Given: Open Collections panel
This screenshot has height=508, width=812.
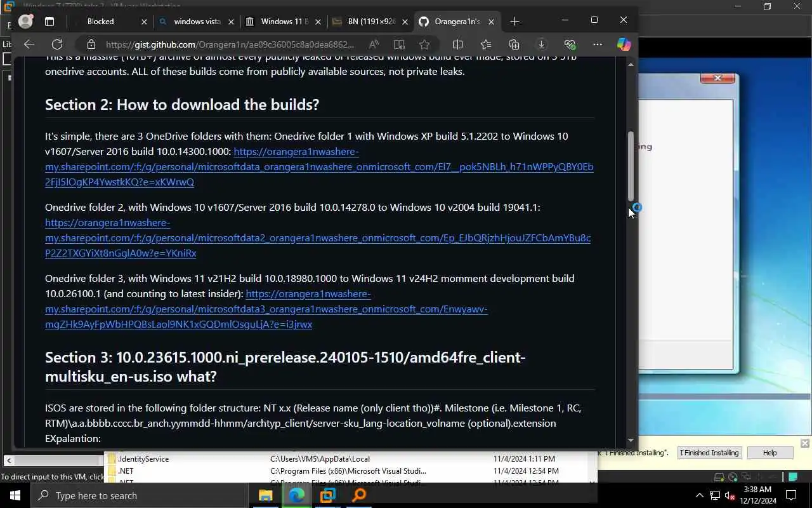Looking at the screenshot, I should [514, 44].
